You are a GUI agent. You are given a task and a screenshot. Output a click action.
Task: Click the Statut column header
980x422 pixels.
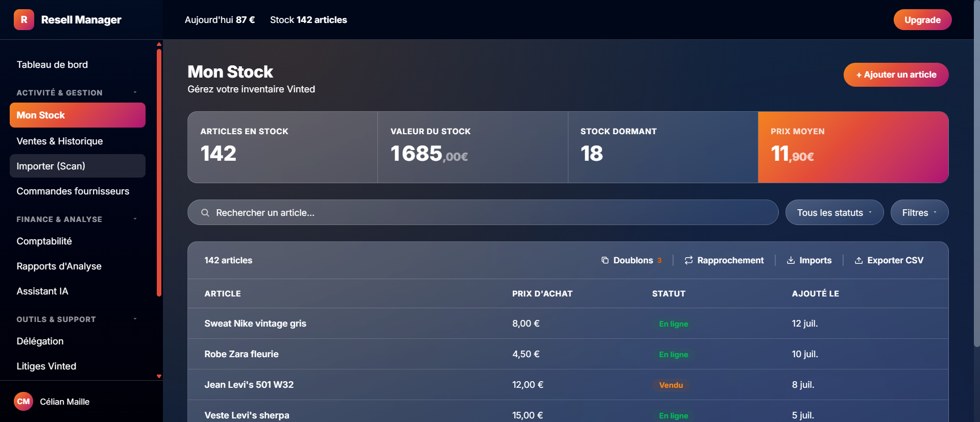pyautogui.click(x=668, y=293)
